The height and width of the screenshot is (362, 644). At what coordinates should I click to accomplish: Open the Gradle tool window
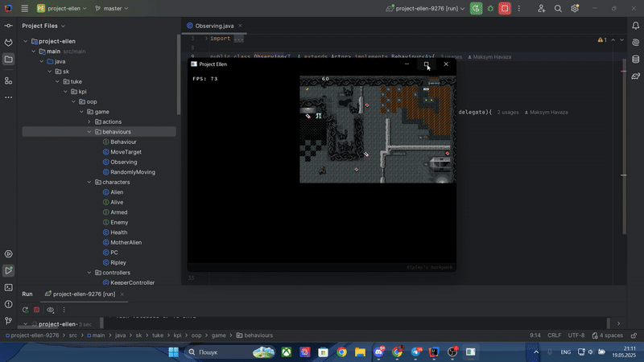[x=635, y=76]
